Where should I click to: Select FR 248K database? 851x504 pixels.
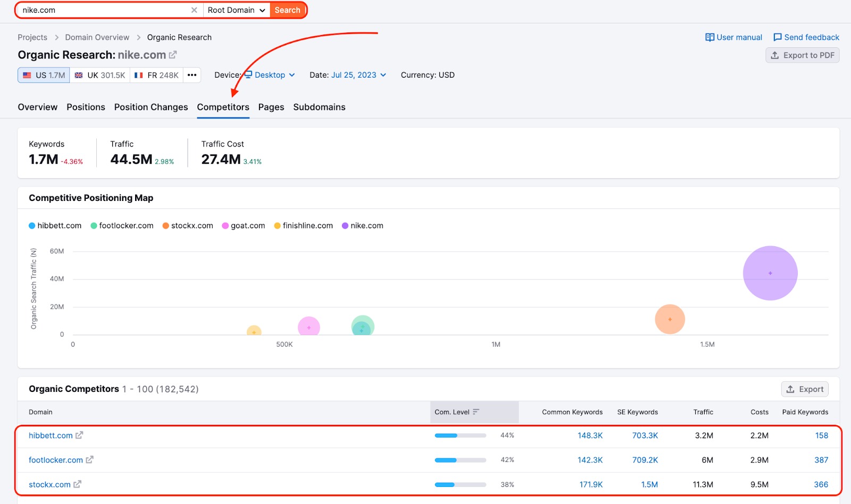(x=156, y=75)
